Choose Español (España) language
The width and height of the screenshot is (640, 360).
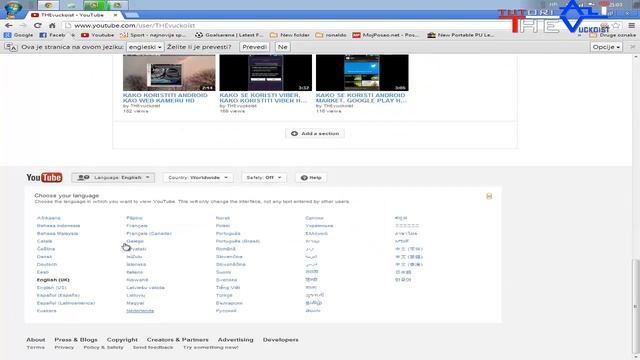tap(58, 296)
